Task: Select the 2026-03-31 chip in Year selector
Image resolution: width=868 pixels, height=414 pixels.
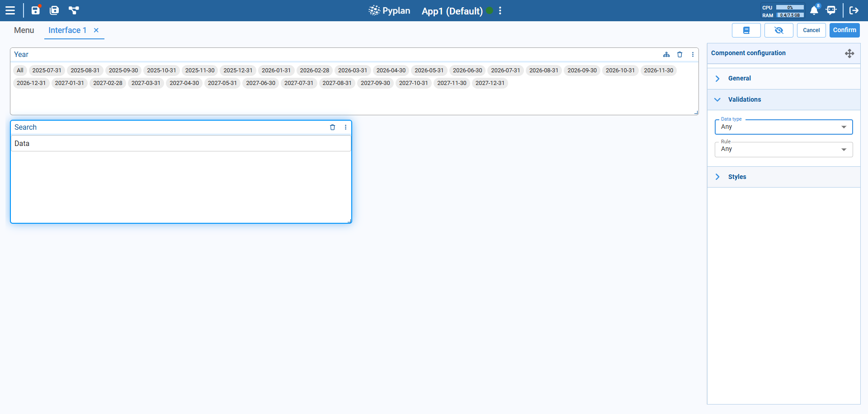Action: pyautogui.click(x=353, y=71)
